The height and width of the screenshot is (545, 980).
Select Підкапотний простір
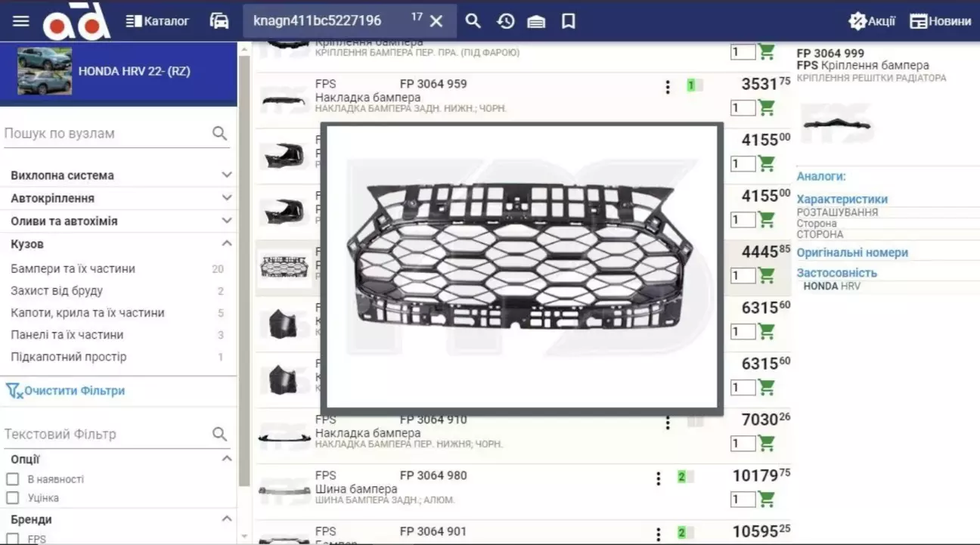tap(69, 356)
